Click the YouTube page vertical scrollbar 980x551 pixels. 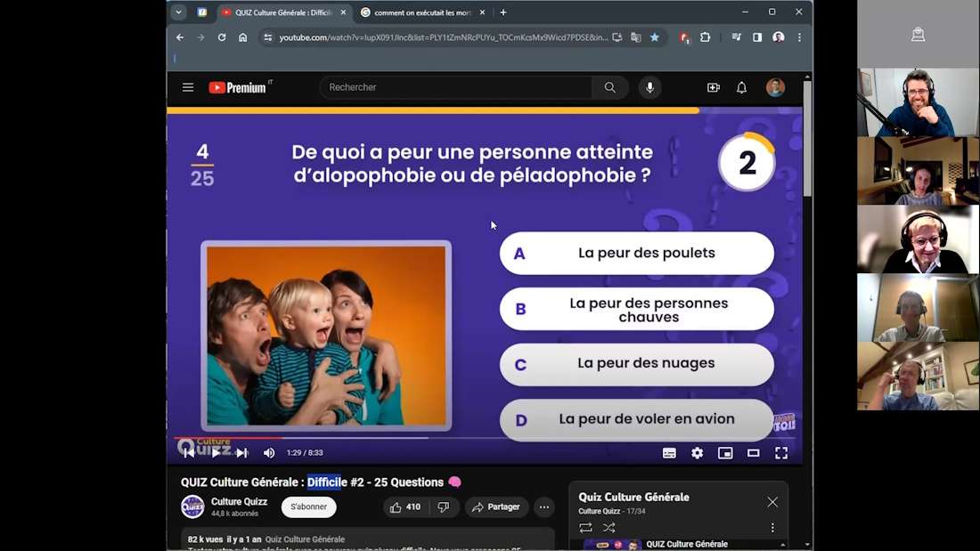point(807,137)
